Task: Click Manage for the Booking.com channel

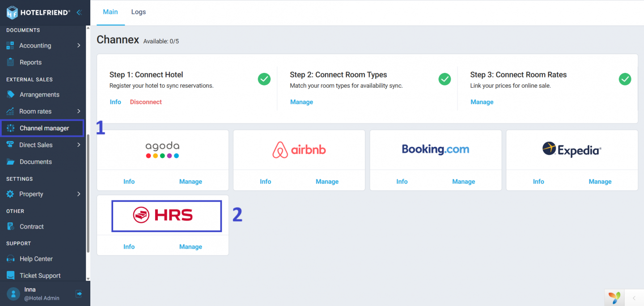Action: tap(463, 182)
